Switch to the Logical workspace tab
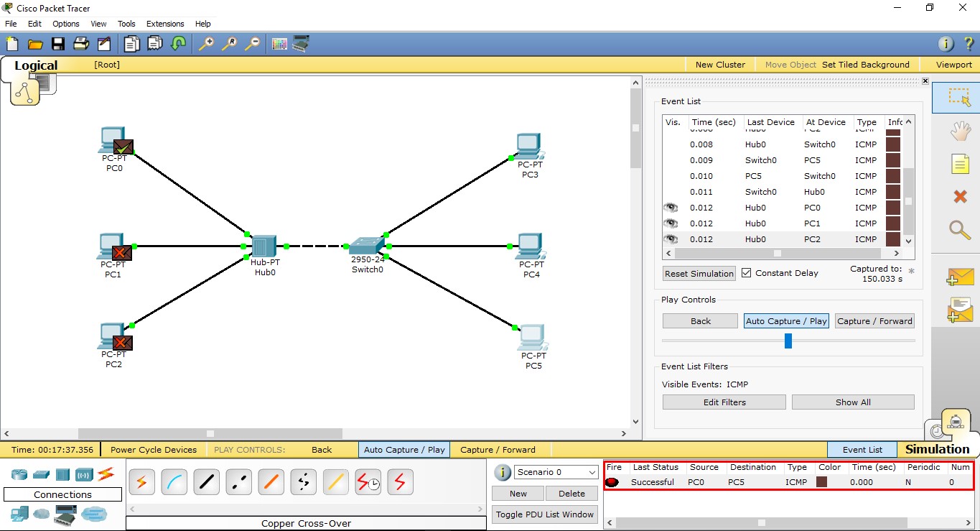Screen dimensions: 980x531 (35, 65)
